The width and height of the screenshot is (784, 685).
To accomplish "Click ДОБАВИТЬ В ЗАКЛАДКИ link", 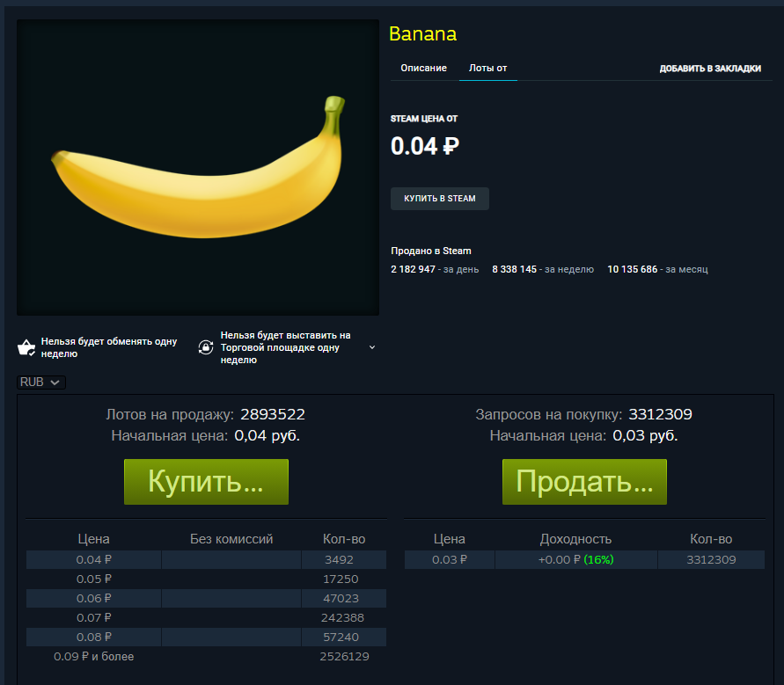I will 710,69.
